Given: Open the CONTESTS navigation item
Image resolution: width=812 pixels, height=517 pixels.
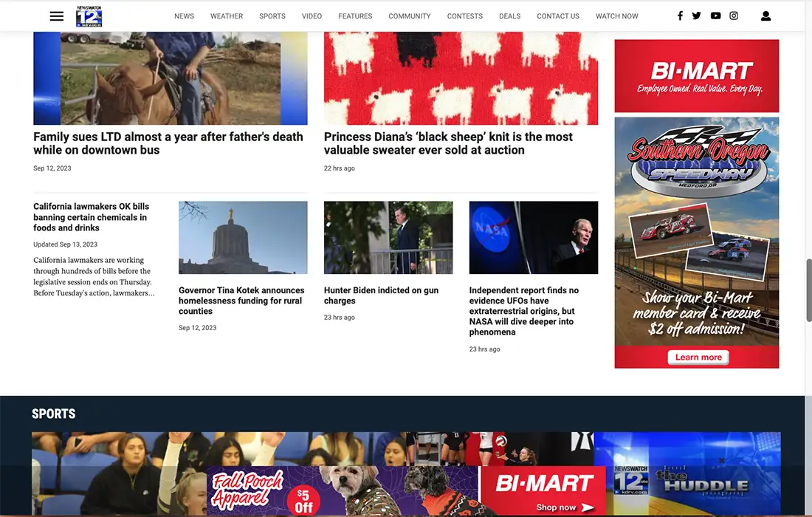Looking at the screenshot, I should coord(465,16).
